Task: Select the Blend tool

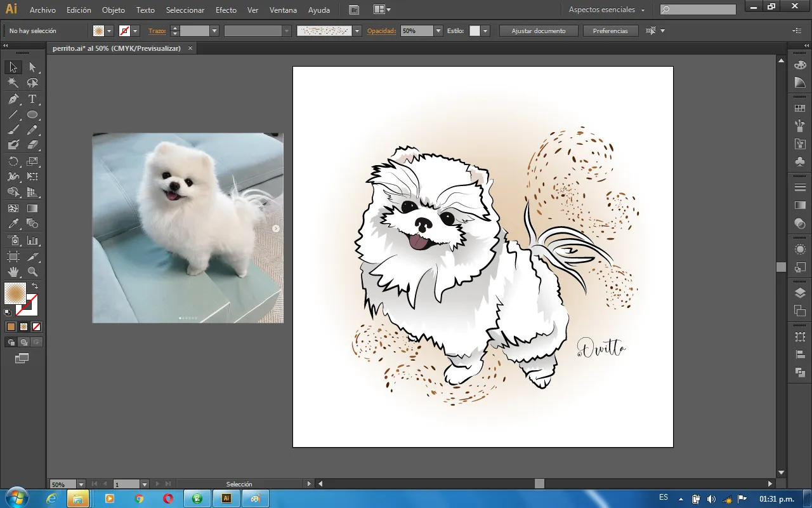Action: click(32, 224)
